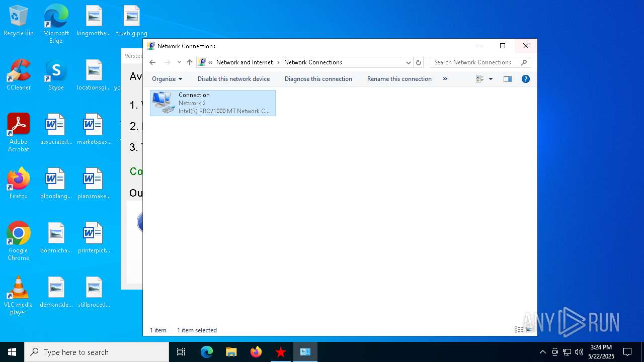Viewport: 644px width, 362px height.
Task: Open the Recycle Bin desktop icon
Action: (x=19, y=21)
